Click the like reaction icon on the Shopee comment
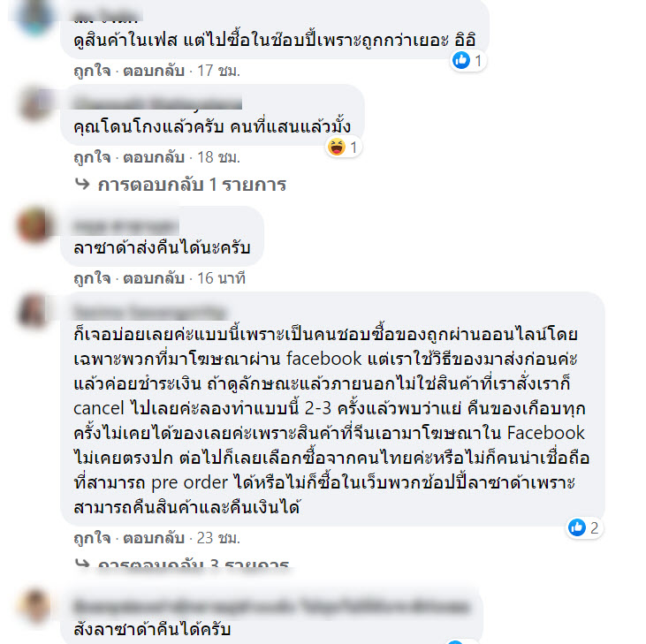 [461, 61]
